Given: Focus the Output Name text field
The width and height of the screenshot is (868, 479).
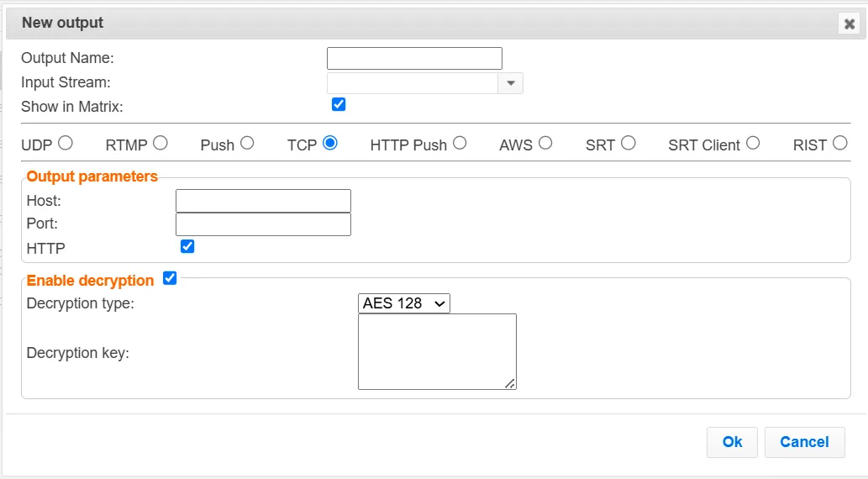Looking at the screenshot, I should tap(414, 58).
